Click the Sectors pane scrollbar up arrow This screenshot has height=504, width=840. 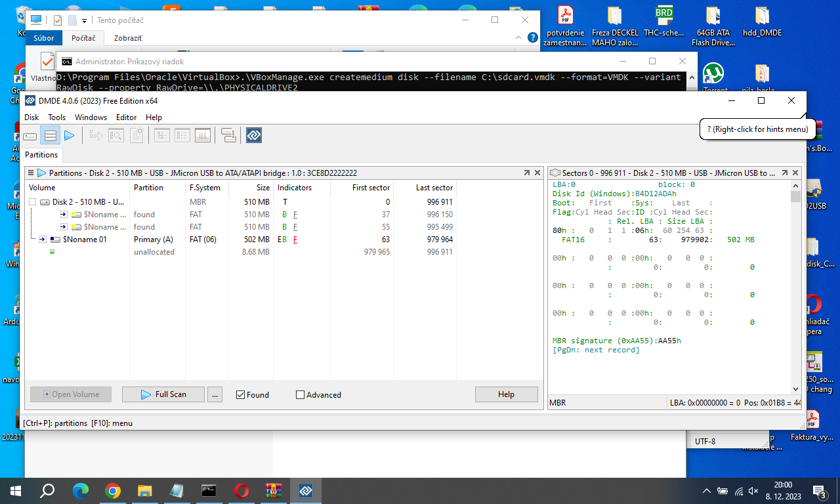point(795,186)
